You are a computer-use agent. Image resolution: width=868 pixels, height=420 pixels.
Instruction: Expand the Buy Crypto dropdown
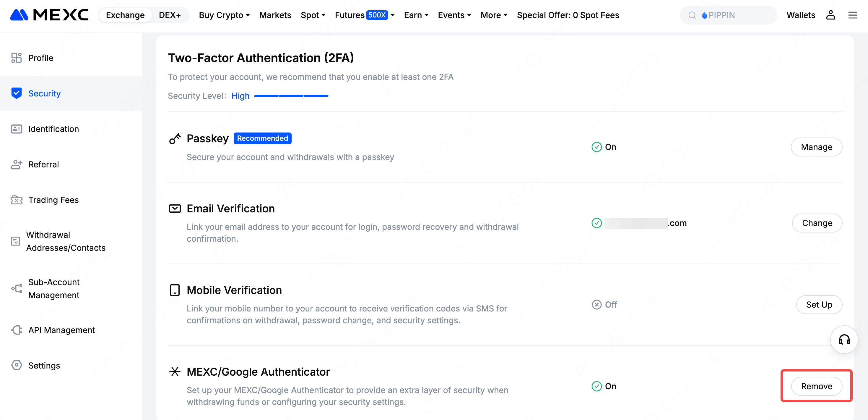pos(224,15)
